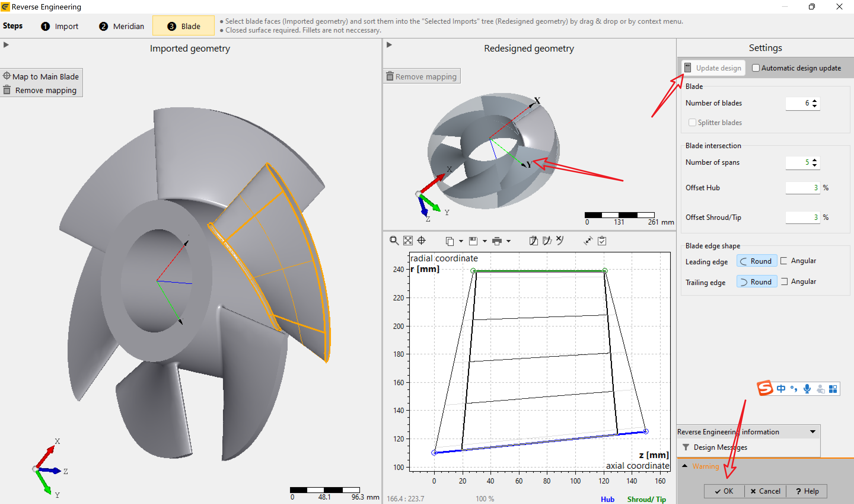The width and height of the screenshot is (854, 504).
Task: Click the Offset Hub percentage field
Action: click(x=803, y=188)
